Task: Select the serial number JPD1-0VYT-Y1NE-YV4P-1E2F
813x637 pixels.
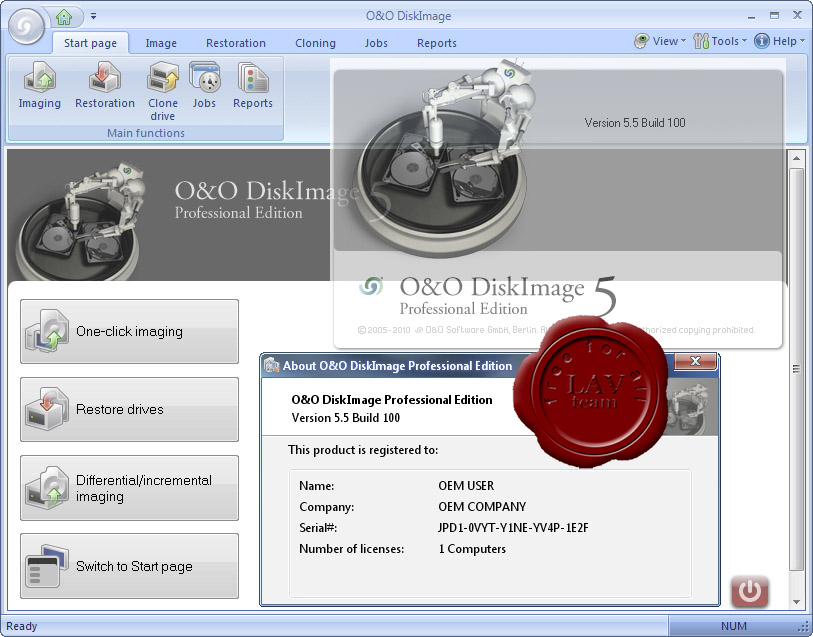Action: (x=513, y=528)
